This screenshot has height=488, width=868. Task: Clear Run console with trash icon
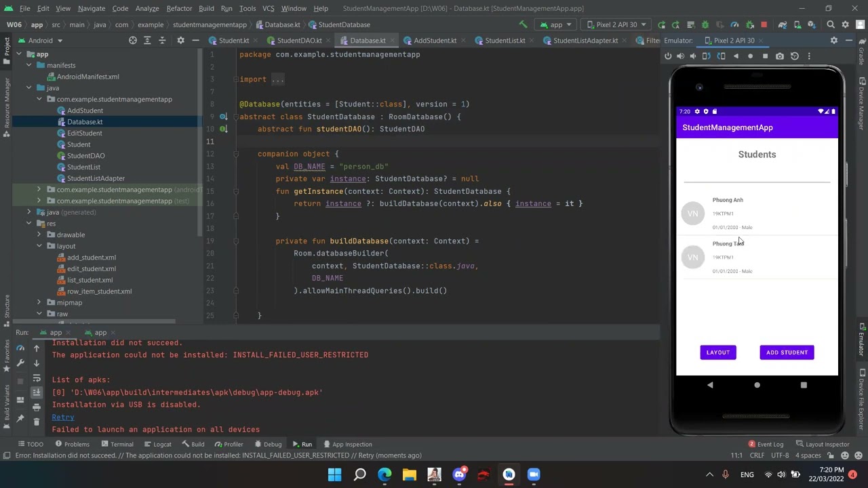point(37,422)
